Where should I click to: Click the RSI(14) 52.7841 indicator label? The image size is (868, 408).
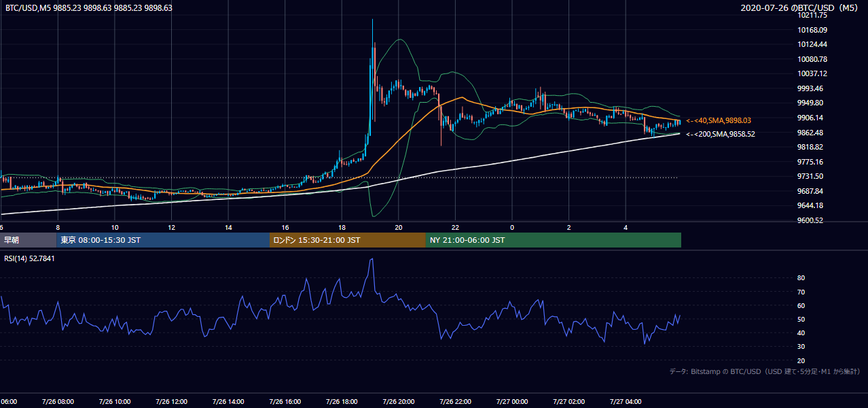click(x=29, y=258)
